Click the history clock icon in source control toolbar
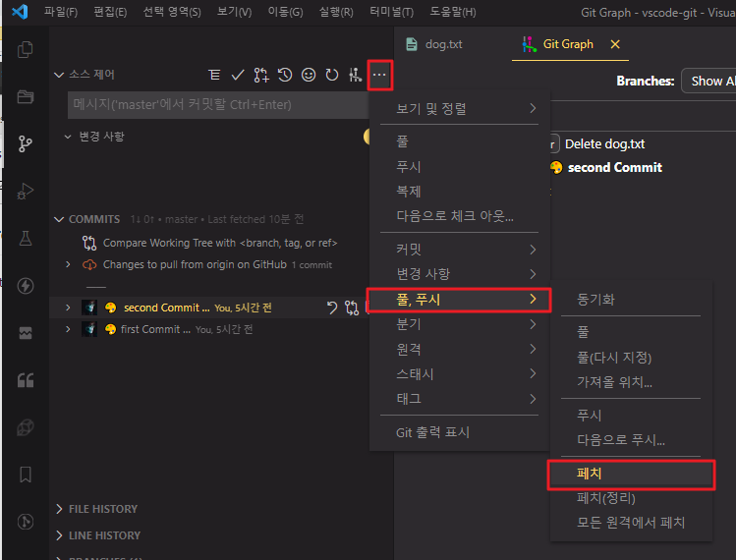Screen dimensions: 736x560 click(285, 75)
